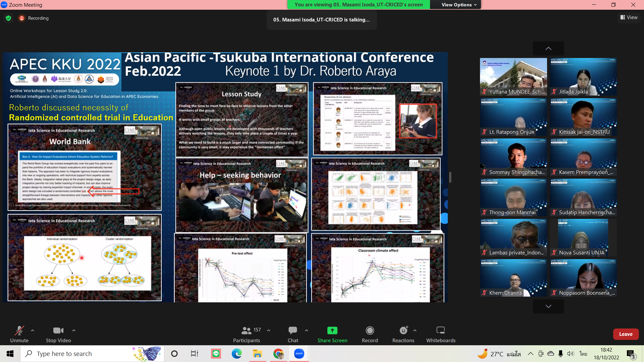Open Microsoft Edge from the taskbar
The image size is (644, 362).
click(x=236, y=354)
